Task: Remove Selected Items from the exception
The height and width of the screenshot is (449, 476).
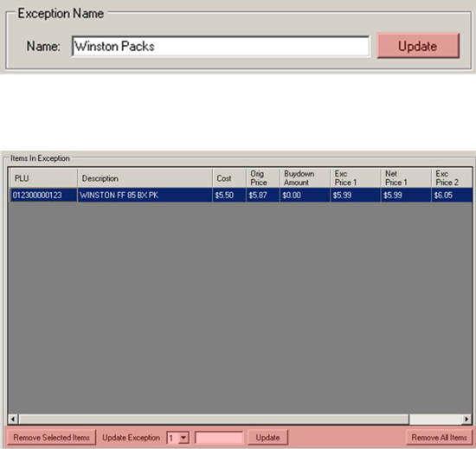Action: coord(51,438)
